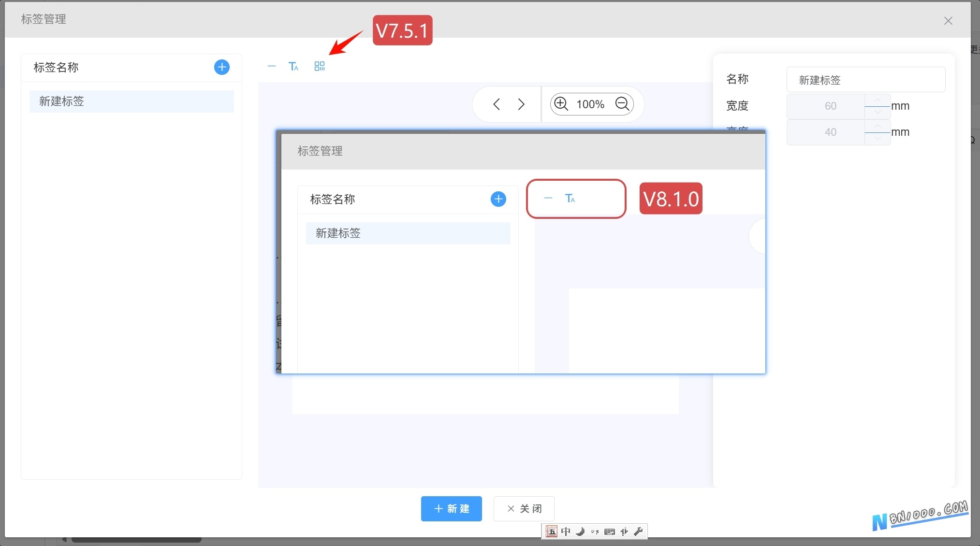This screenshot has height=546, width=980.
Task: Toggle the half-moon full/half width icon in the IME bar
Action: tap(580, 532)
